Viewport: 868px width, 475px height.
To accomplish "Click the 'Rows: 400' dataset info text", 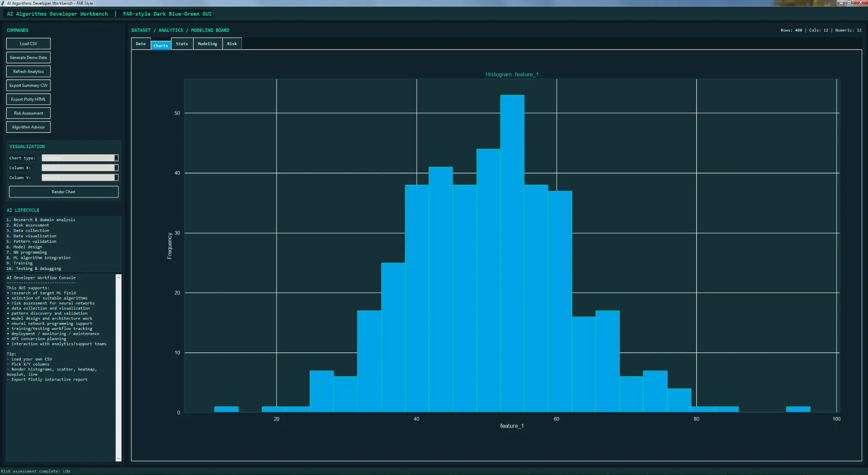I will pyautogui.click(x=791, y=30).
